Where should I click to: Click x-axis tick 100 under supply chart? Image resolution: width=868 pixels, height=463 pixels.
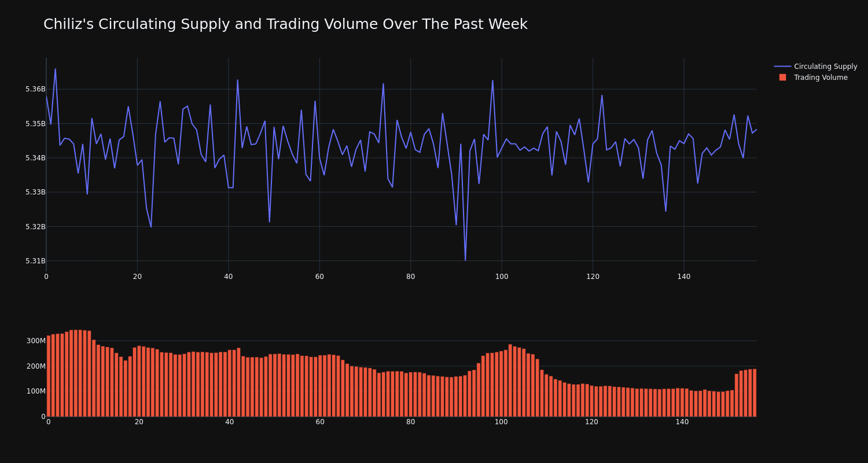coord(502,277)
